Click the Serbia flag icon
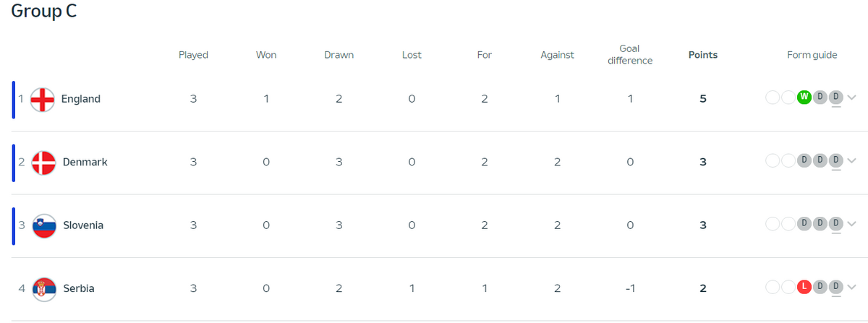Screen dimensions: 868x323 pyautogui.click(x=44, y=289)
